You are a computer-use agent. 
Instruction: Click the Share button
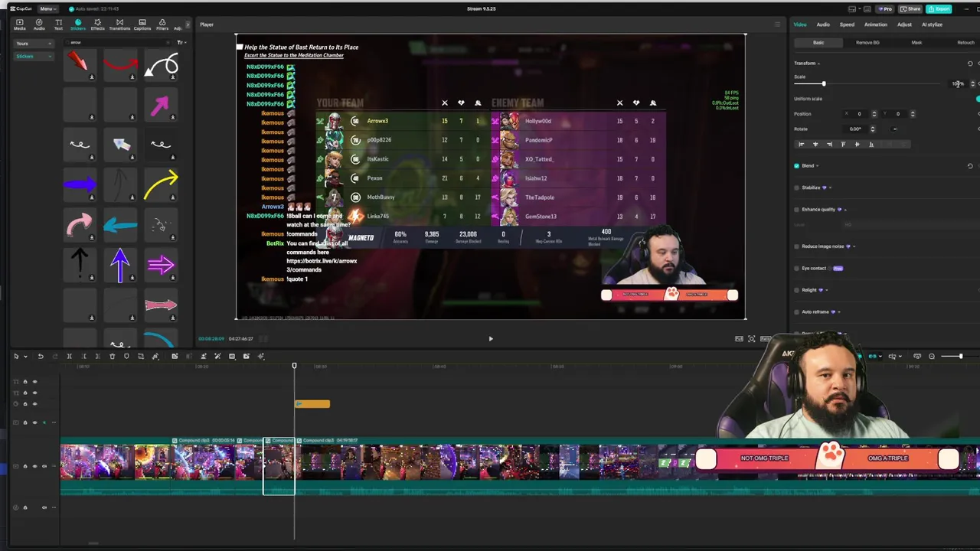click(x=910, y=9)
